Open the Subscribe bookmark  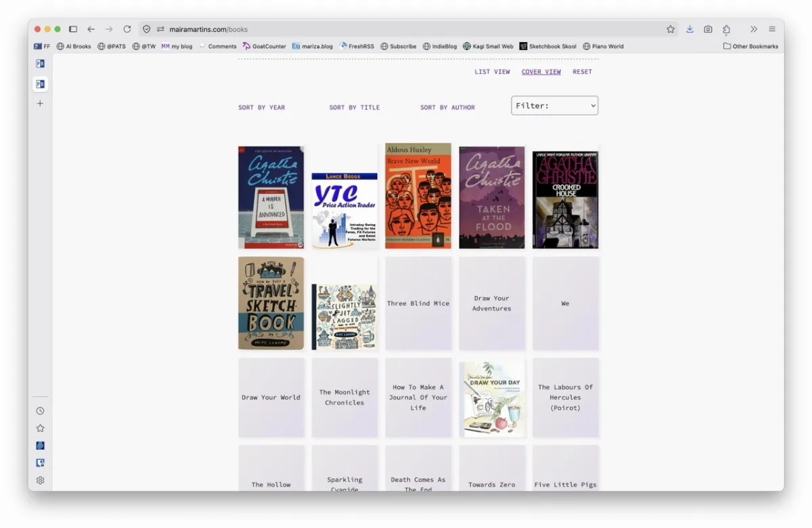(x=399, y=47)
